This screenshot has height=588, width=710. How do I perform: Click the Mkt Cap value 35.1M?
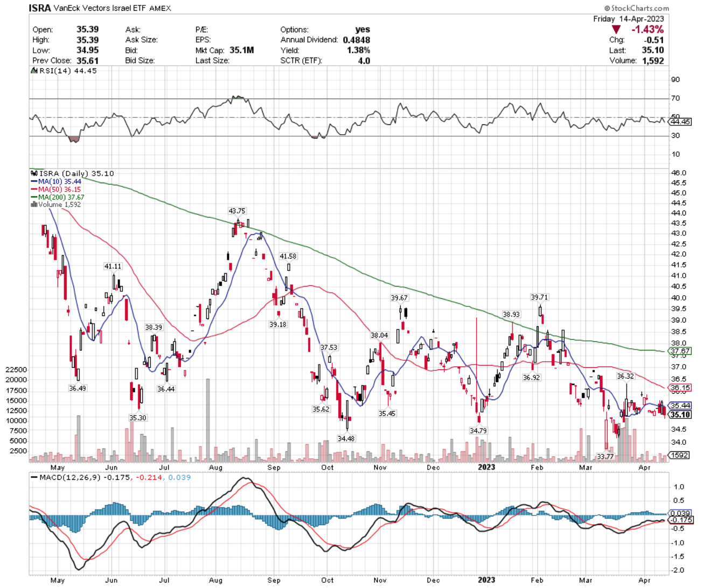pos(241,50)
